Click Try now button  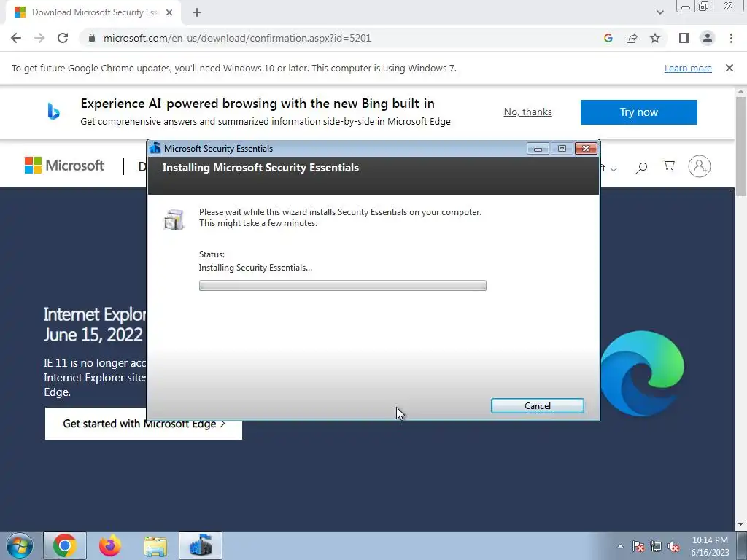coord(639,112)
